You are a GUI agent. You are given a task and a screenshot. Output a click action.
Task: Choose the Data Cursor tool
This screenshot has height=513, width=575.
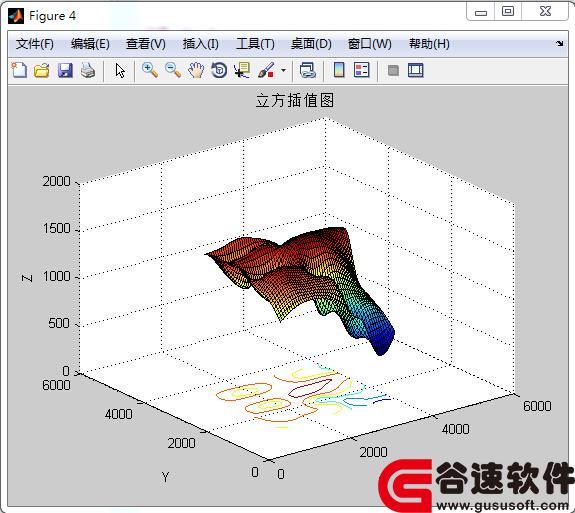pos(242,70)
